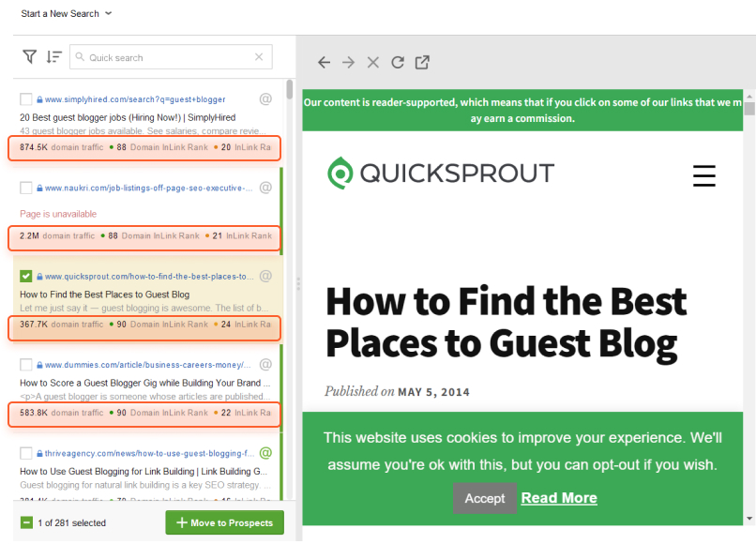Click the 367.7K domain traffic stat
Viewport: 756px width, 544px height.
(x=62, y=325)
